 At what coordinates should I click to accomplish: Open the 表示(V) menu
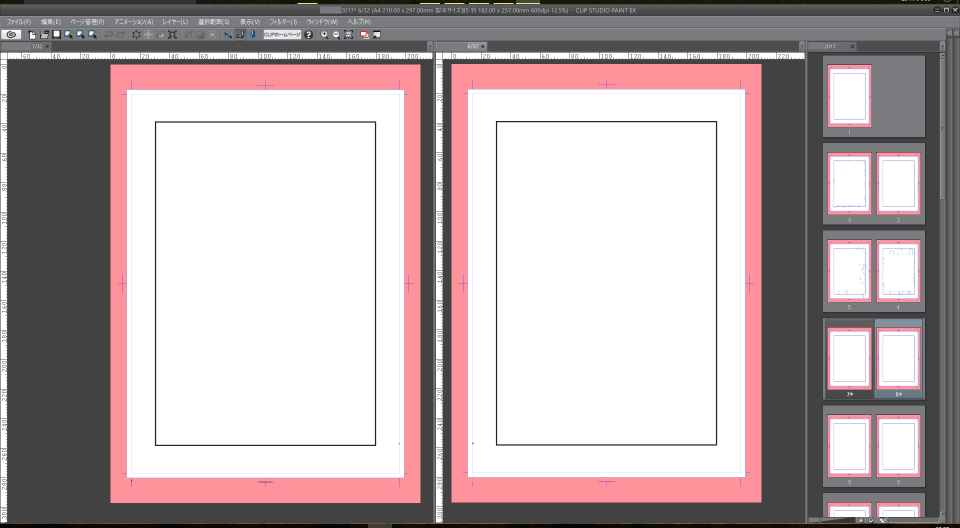tap(250, 22)
